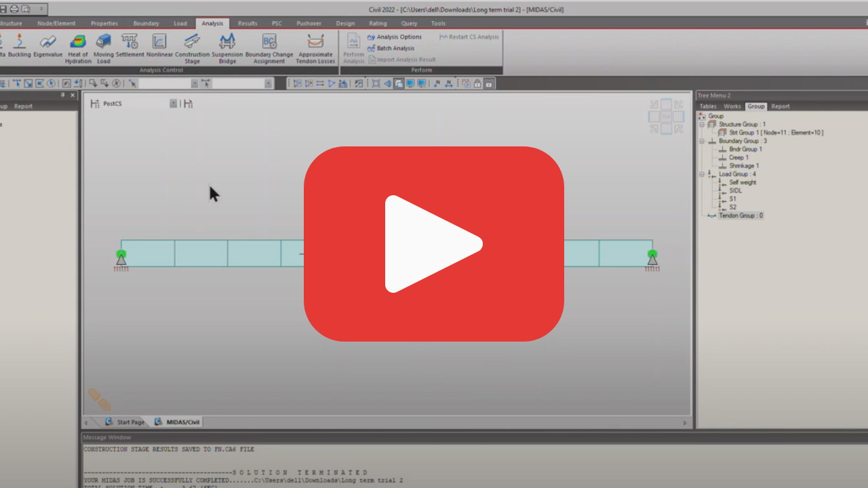Open Nonlinear analysis control

[x=159, y=46]
